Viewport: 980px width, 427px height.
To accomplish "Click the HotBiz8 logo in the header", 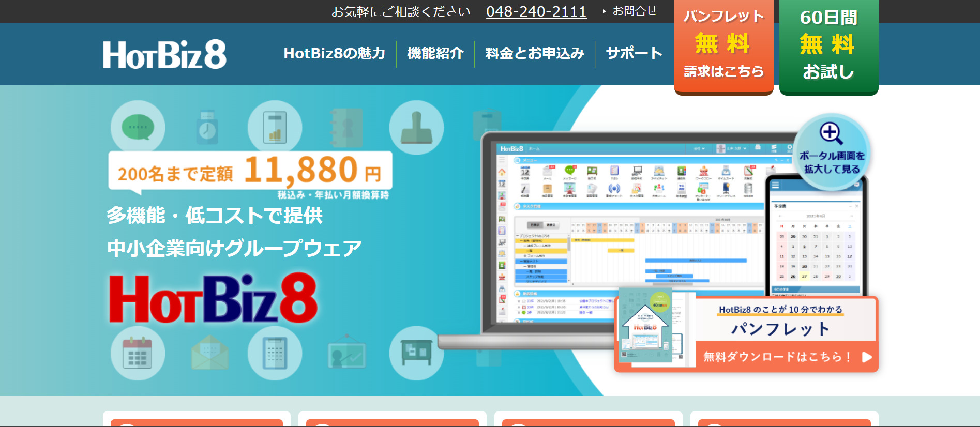I will click(164, 54).
